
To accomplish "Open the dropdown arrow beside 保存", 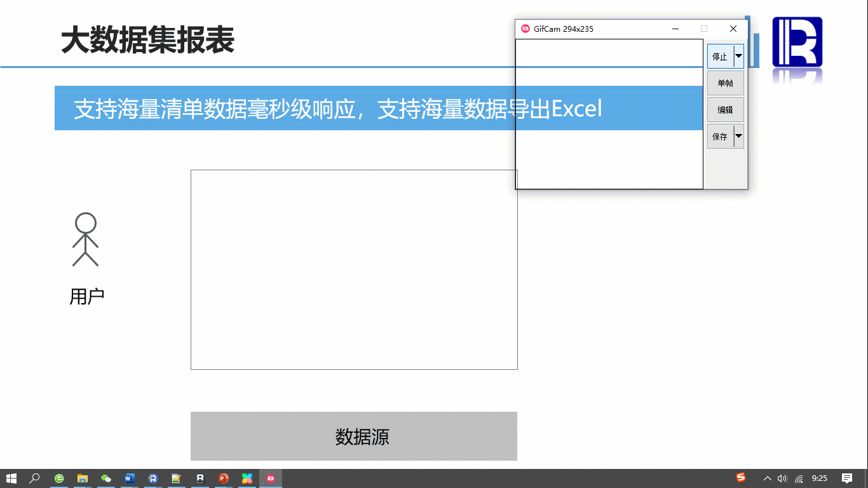I will 738,137.
